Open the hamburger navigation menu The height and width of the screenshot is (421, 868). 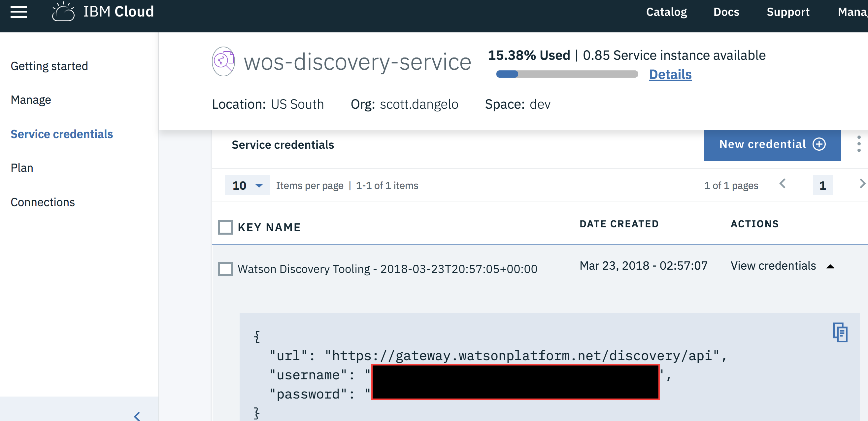18,12
